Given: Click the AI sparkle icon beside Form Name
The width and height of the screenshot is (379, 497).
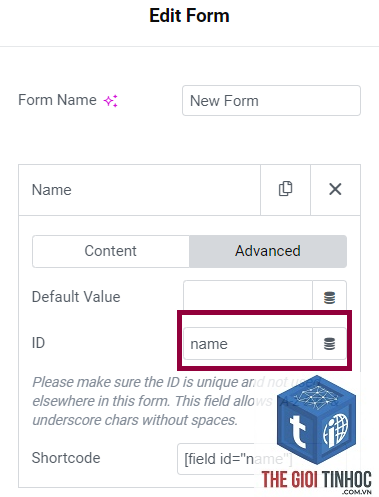Looking at the screenshot, I should pyautogui.click(x=110, y=101).
